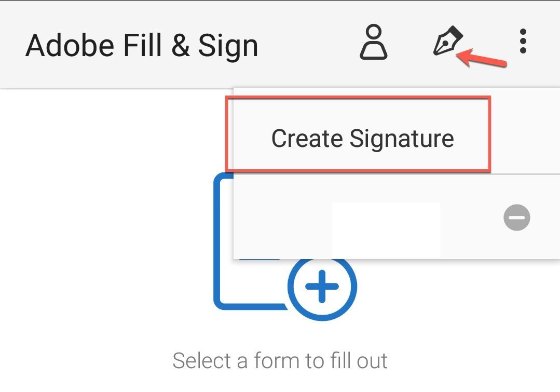This screenshot has width=560, height=392.
Task: Remove saved signature with the minus icon
Action: [516, 218]
